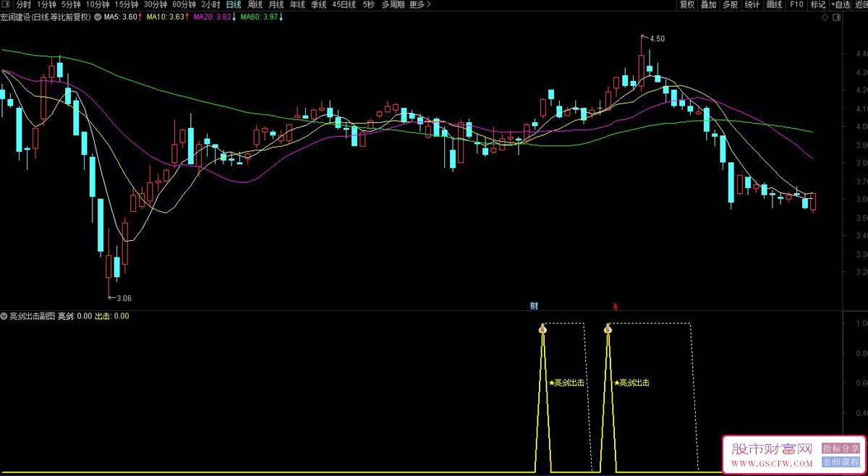Screen dimensions: 868x476
Task: Click the 画线 drawing button
Action: 775,4
